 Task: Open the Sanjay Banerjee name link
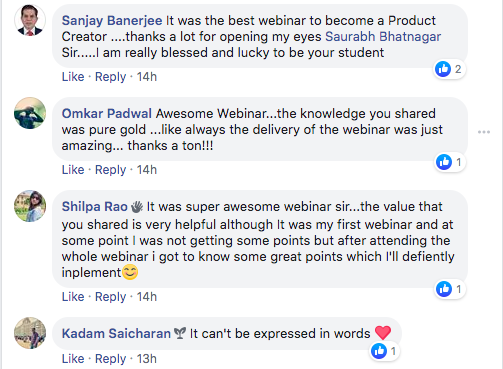112,20
